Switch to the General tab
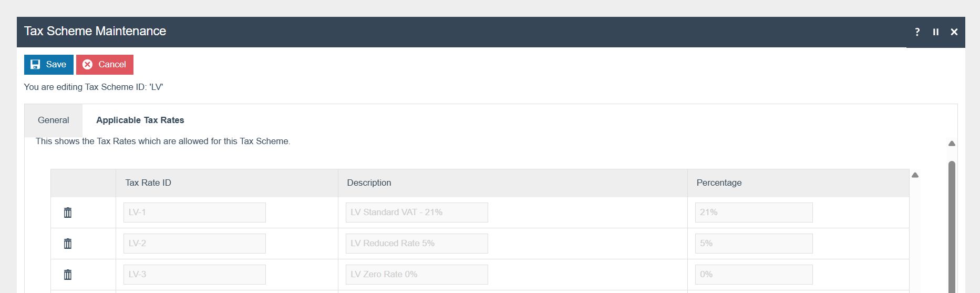The height and width of the screenshot is (293, 980). (53, 120)
